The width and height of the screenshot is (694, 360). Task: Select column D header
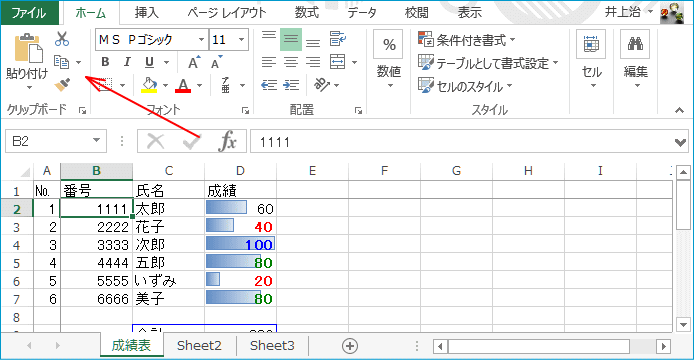click(x=240, y=171)
